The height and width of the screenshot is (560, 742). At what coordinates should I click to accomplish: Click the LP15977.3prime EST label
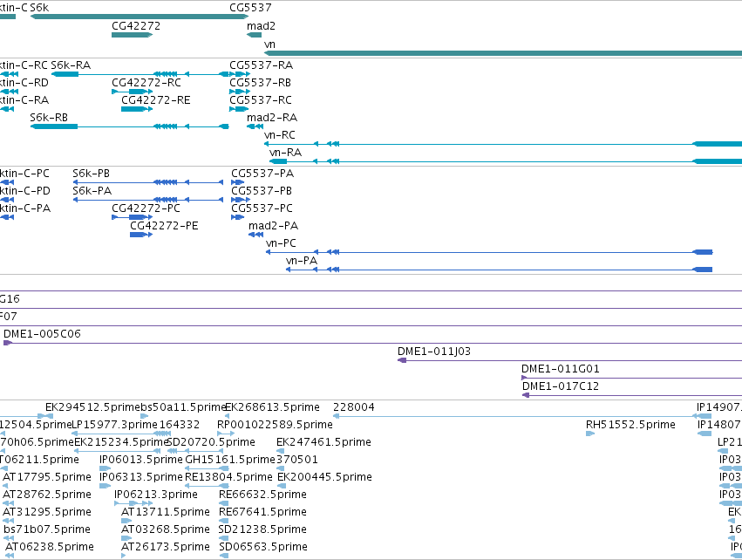tap(114, 425)
